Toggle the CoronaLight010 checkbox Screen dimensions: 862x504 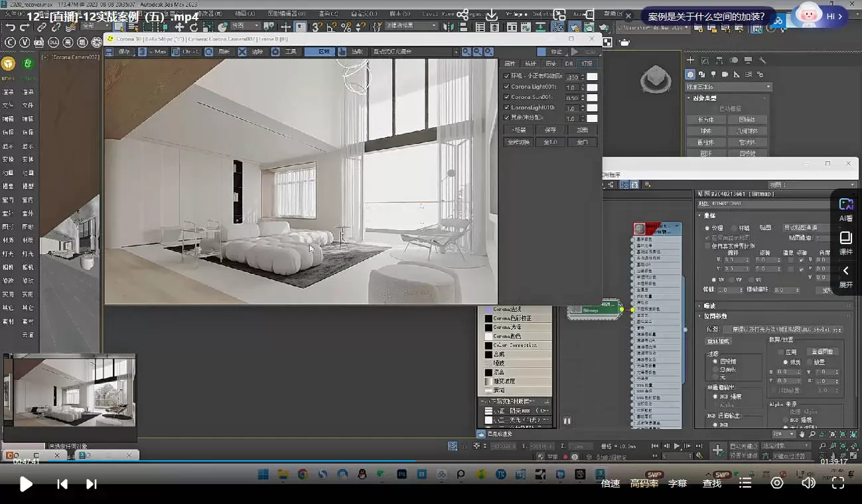(507, 107)
